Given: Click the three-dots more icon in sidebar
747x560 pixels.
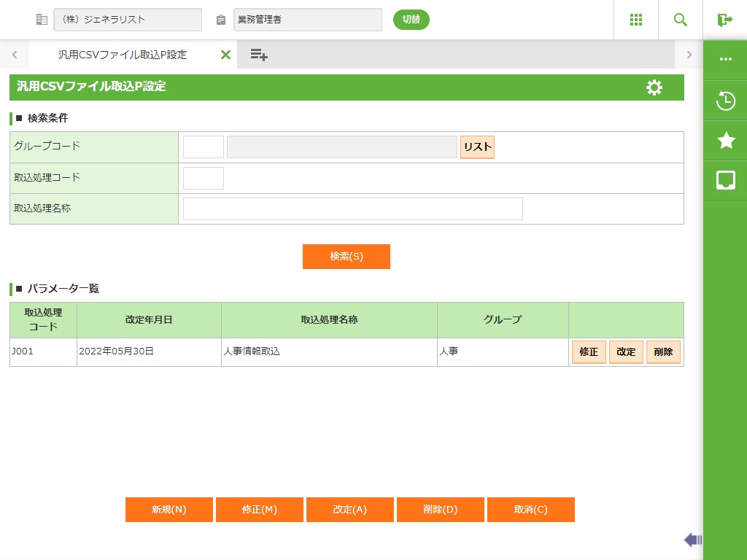Looking at the screenshot, I should tap(726, 60).
